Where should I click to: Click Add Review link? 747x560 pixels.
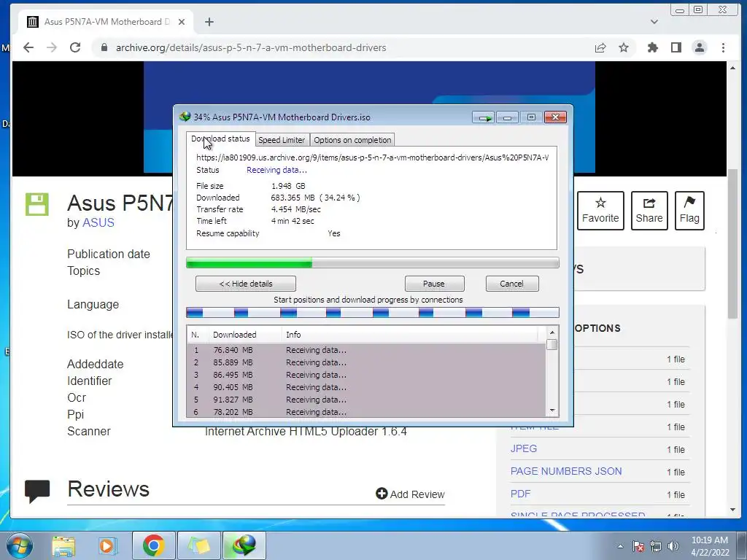(x=410, y=494)
